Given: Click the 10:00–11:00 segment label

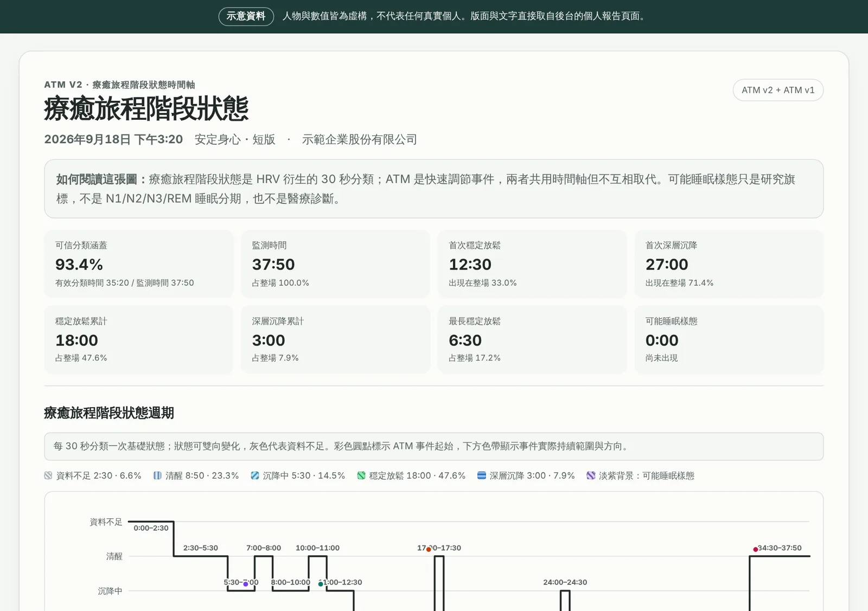Looking at the screenshot, I should point(317,548).
